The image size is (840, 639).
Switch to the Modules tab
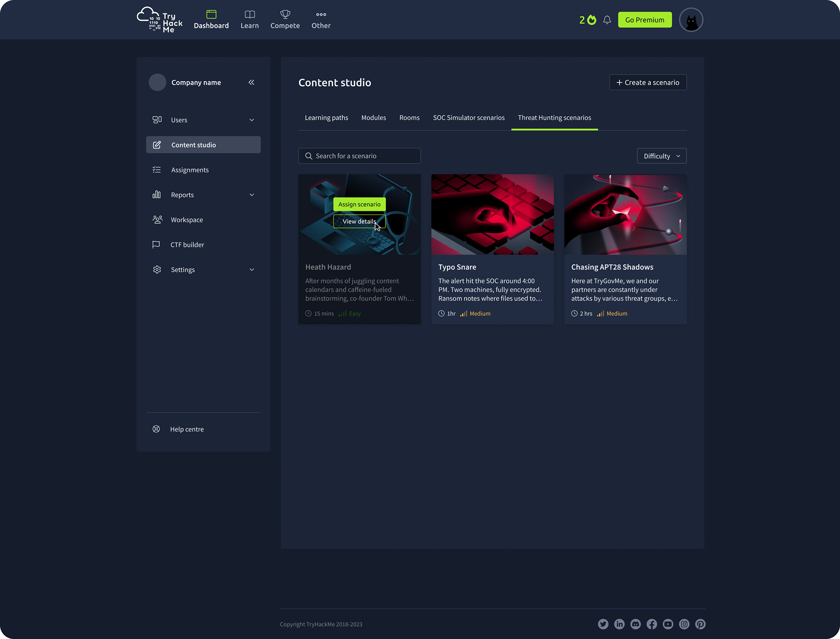pyautogui.click(x=374, y=118)
